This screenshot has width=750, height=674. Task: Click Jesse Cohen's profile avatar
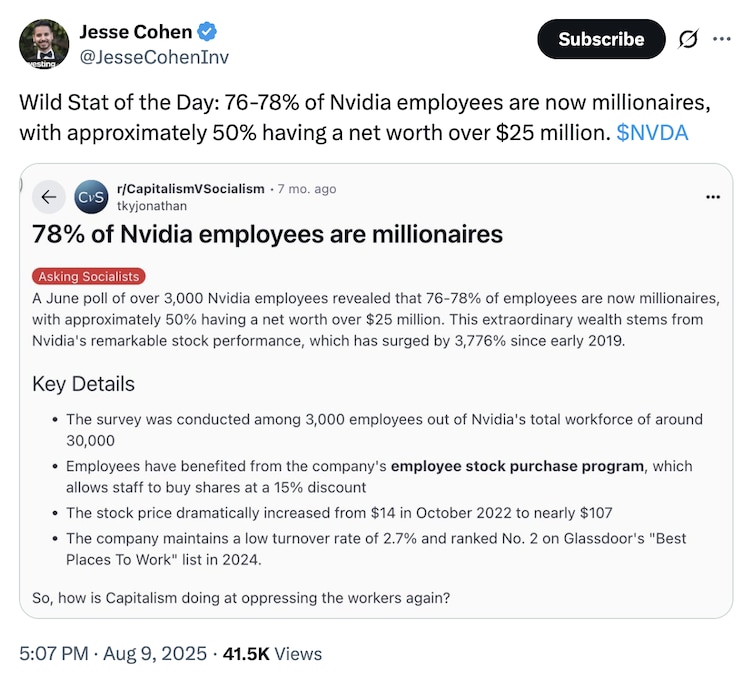coord(44,44)
